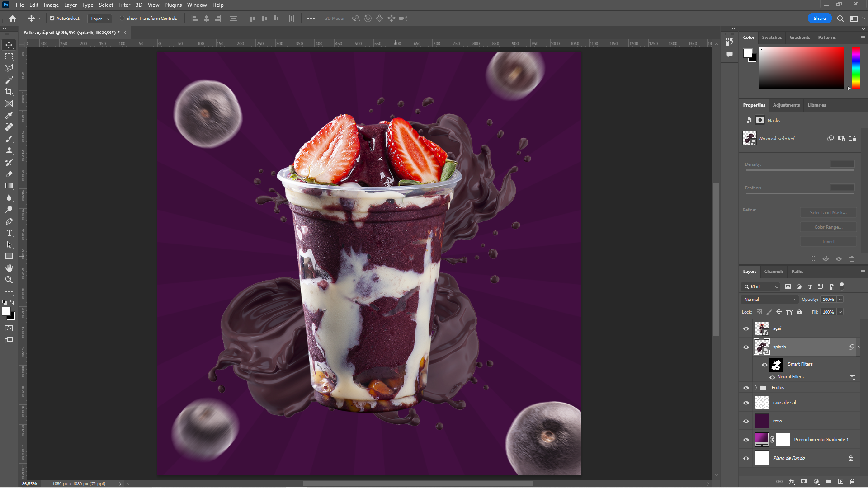868x488 pixels.
Task: Toggle visibility of the roxo layer
Action: pyautogui.click(x=746, y=421)
